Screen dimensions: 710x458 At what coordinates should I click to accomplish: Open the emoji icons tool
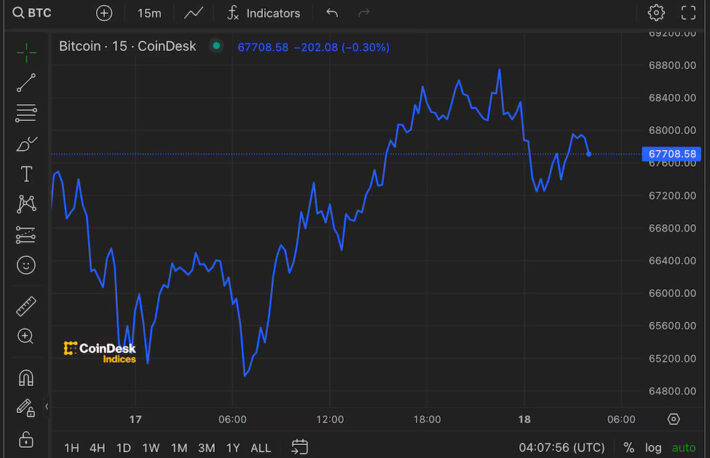(x=26, y=265)
